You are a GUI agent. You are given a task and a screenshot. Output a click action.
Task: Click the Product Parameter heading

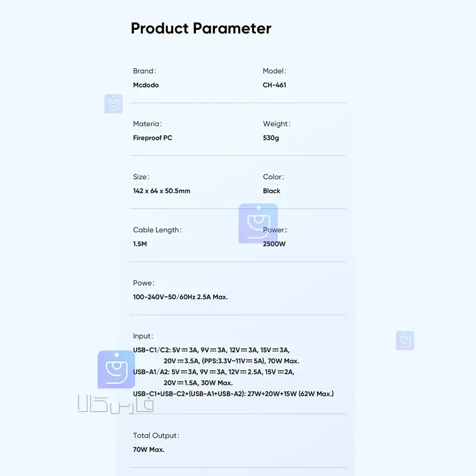201,28
